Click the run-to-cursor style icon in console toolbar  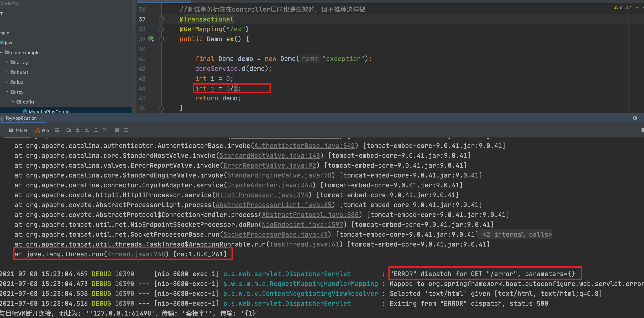105,130
